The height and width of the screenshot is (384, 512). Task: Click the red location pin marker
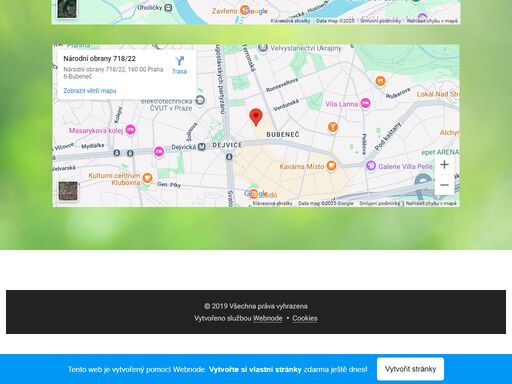point(256,117)
